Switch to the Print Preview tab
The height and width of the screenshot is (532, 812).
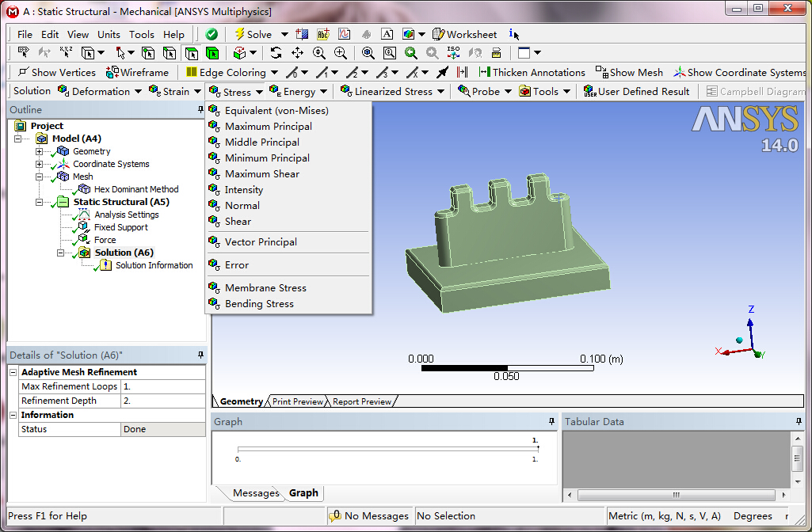[297, 401]
